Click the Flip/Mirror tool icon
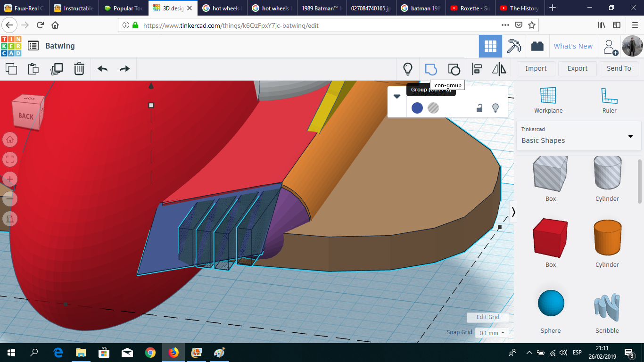This screenshot has height=362, width=644. (x=499, y=68)
